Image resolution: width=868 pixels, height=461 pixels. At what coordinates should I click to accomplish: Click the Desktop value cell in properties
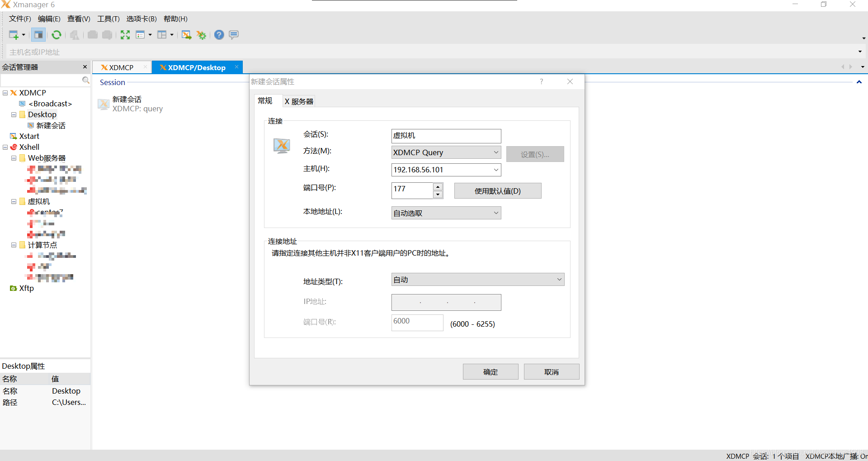[x=66, y=391]
